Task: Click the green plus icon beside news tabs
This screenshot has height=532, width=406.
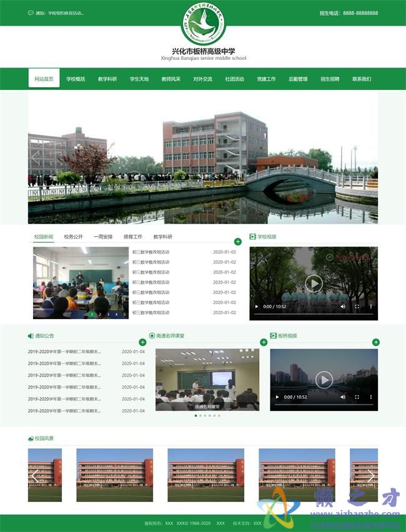Action: click(238, 242)
